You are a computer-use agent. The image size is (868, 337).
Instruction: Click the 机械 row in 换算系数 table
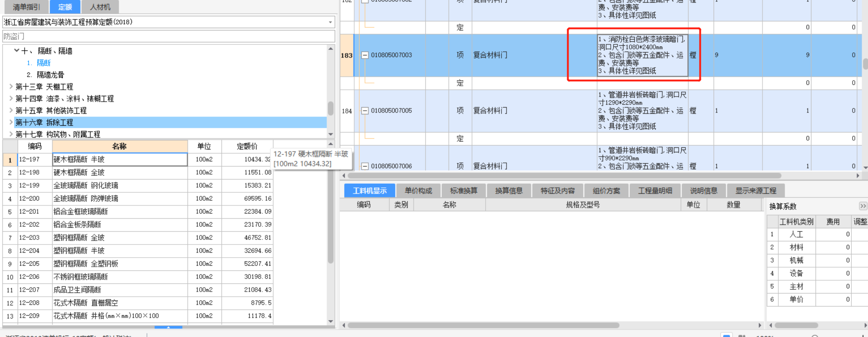point(817,260)
